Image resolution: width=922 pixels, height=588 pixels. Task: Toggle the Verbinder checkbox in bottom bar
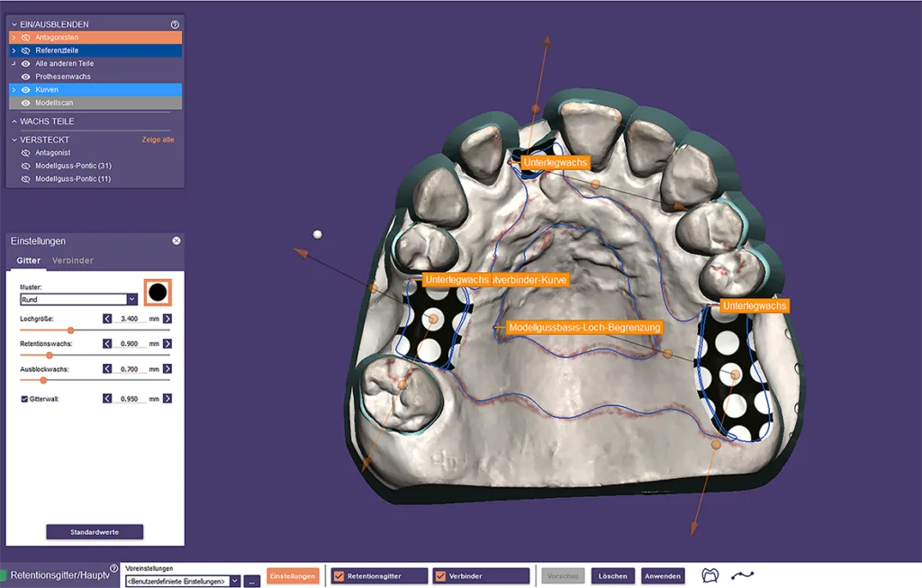(440, 576)
